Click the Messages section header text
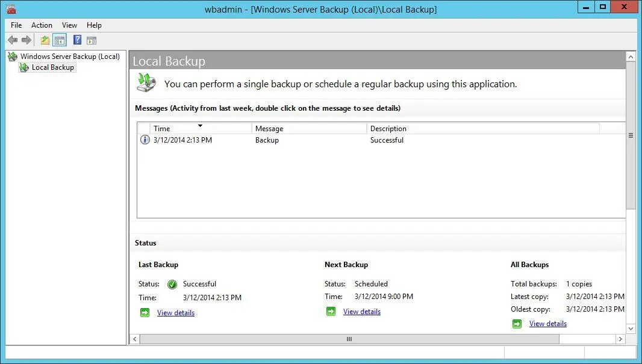Screen dimensions: 642x364 point(268,108)
